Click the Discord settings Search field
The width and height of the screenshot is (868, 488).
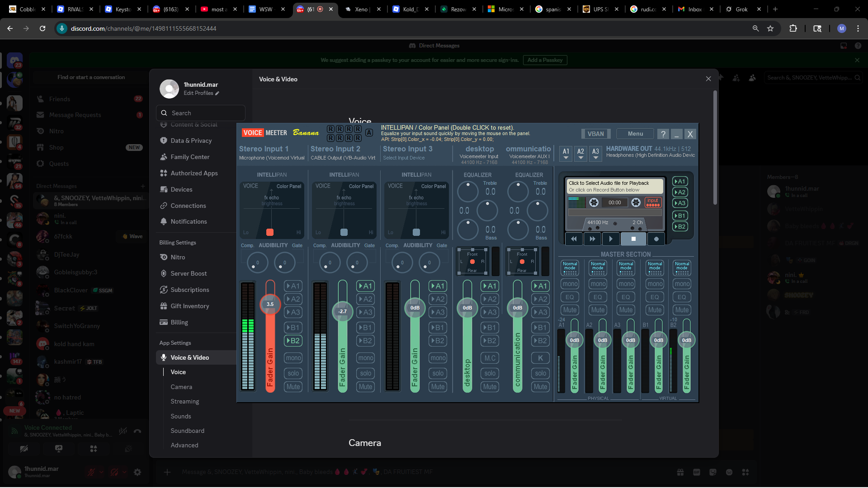pos(201,113)
